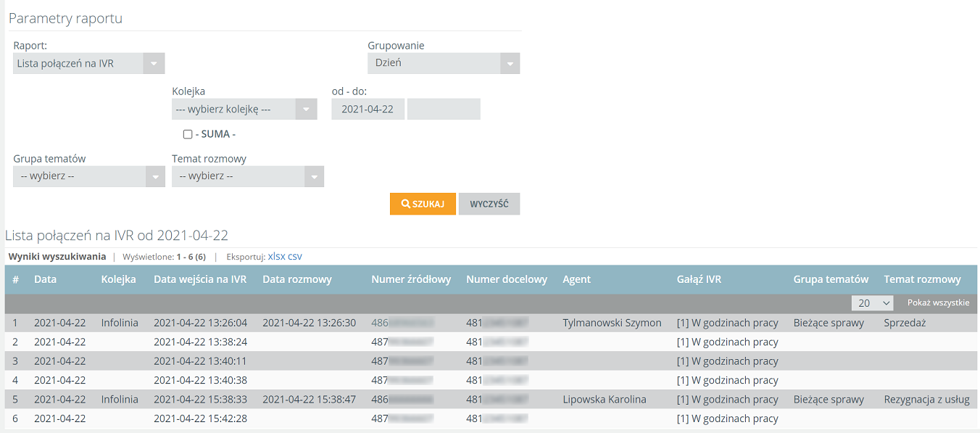
Task: Click the SZUKAJ search button
Action: (423, 204)
